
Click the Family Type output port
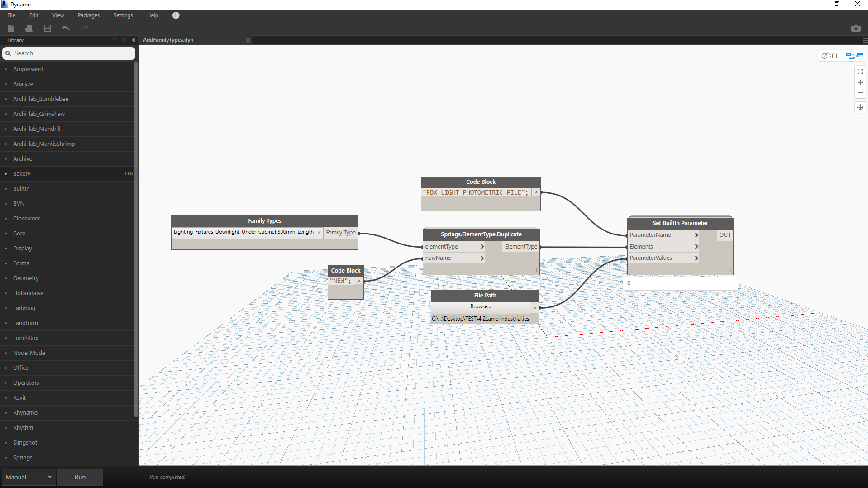[341, 233]
